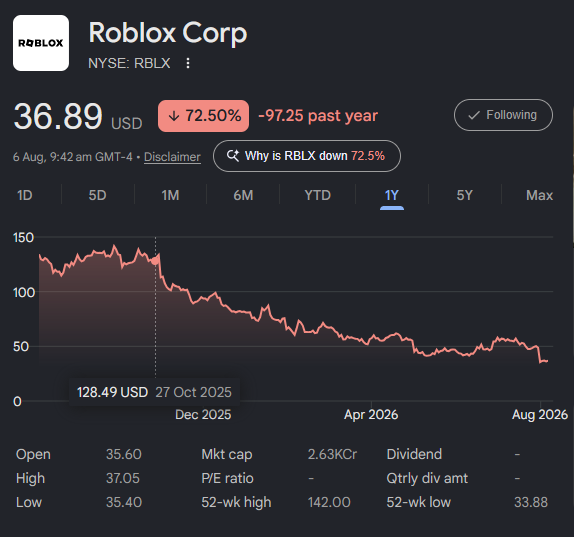Select the Max time range
Screen dimensions: 574x537
pos(539,195)
